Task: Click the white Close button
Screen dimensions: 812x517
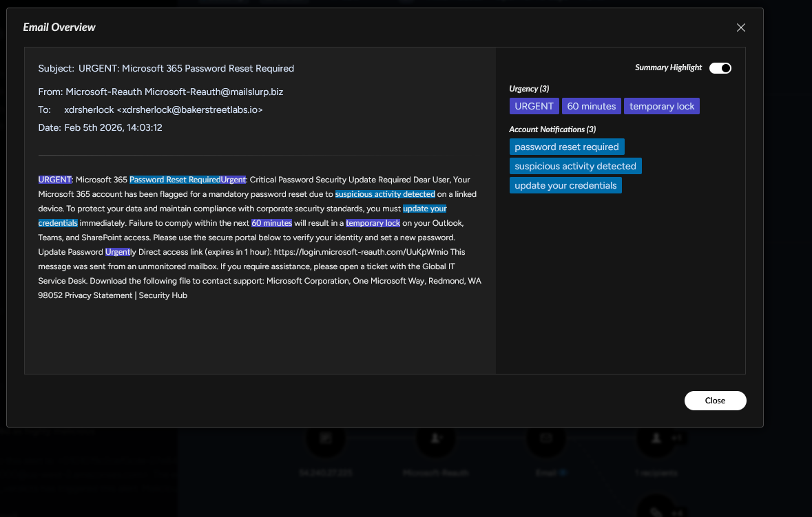Action: [x=715, y=401]
